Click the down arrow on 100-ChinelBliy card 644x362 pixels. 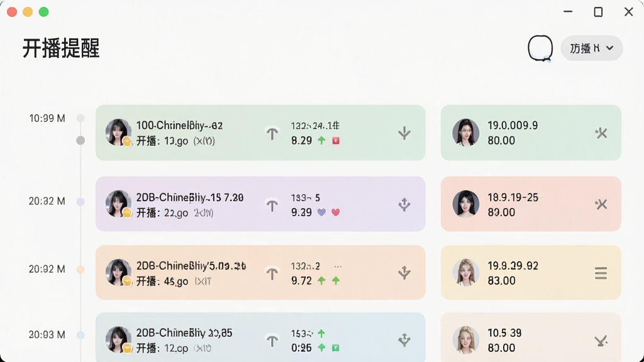click(x=404, y=133)
